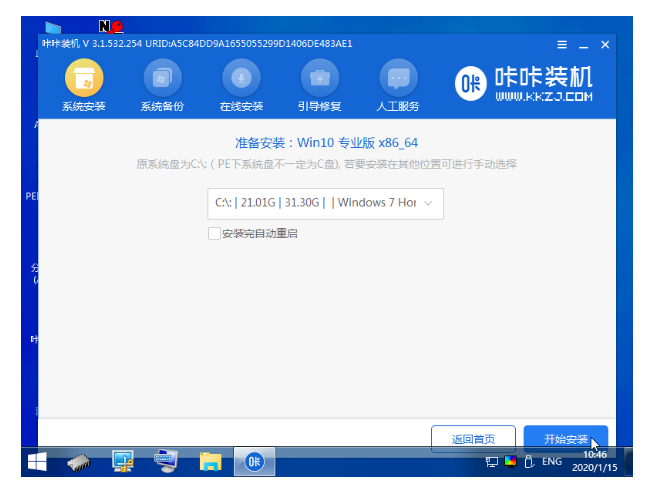Switch ENG input language indicator
The height and width of the screenshot is (487, 649).
tap(552, 461)
